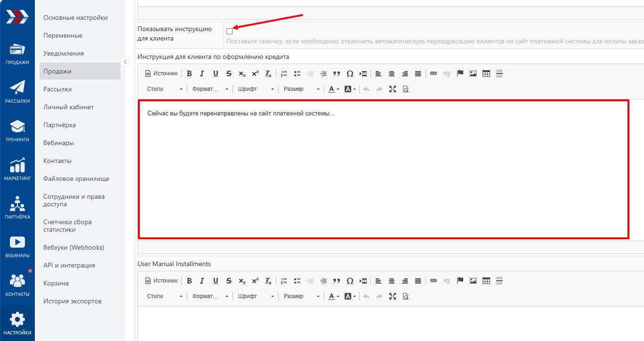This screenshot has width=644, height=341.
Task: Open Размер dropdown in the credit instruction editor
Action: [x=302, y=89]
